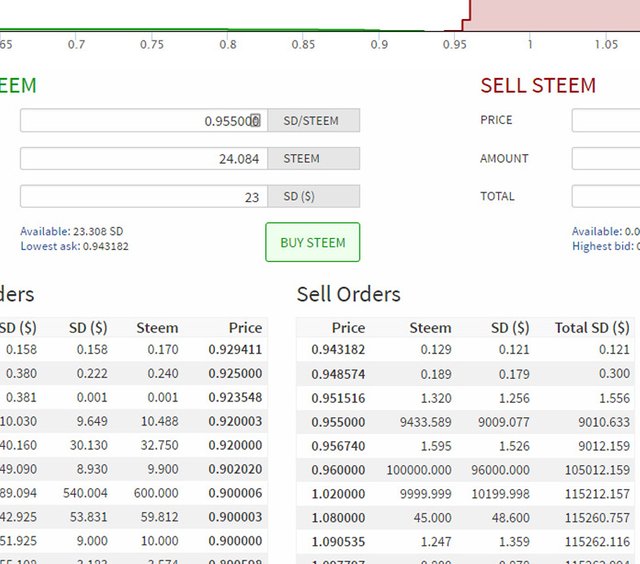Click the 10.488 Steem buy order cell
640x564 pixels.
[x=160, y=421]
